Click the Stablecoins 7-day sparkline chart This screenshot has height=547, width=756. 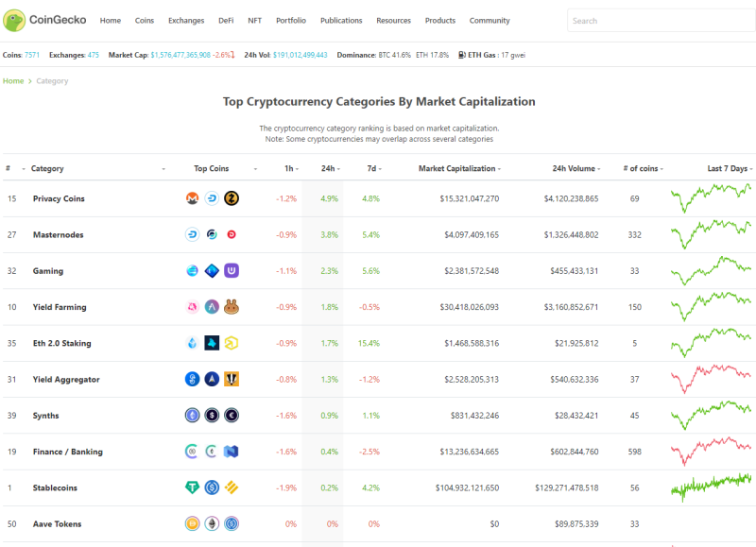click(x=711, y=487)
